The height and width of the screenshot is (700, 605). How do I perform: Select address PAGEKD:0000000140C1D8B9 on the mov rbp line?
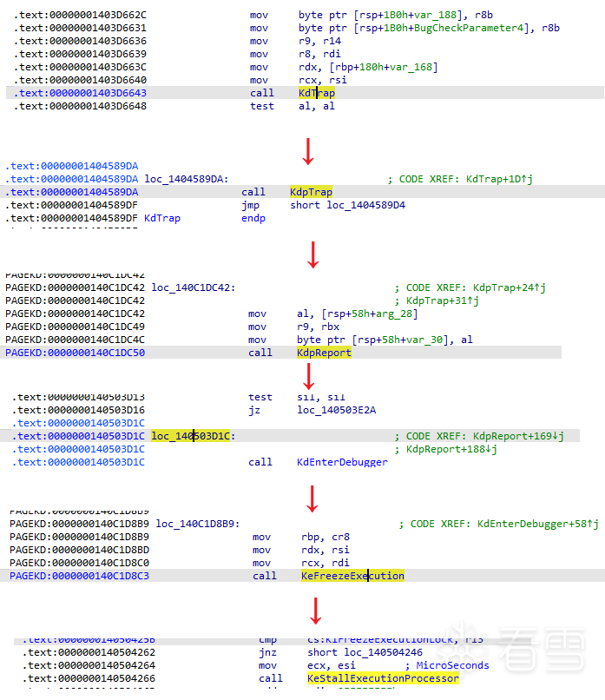pos(79,537)
